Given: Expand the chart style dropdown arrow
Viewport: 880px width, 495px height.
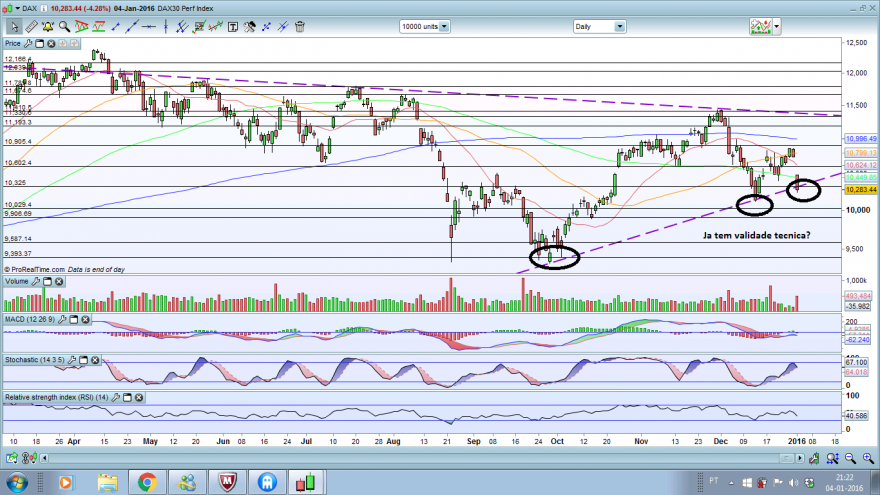Looking at the screenshot, I should pos(777,26).
